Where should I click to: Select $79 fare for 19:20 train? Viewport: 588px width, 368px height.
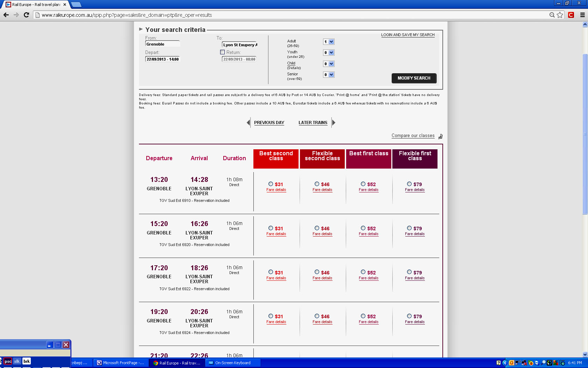tap(409, 316)
